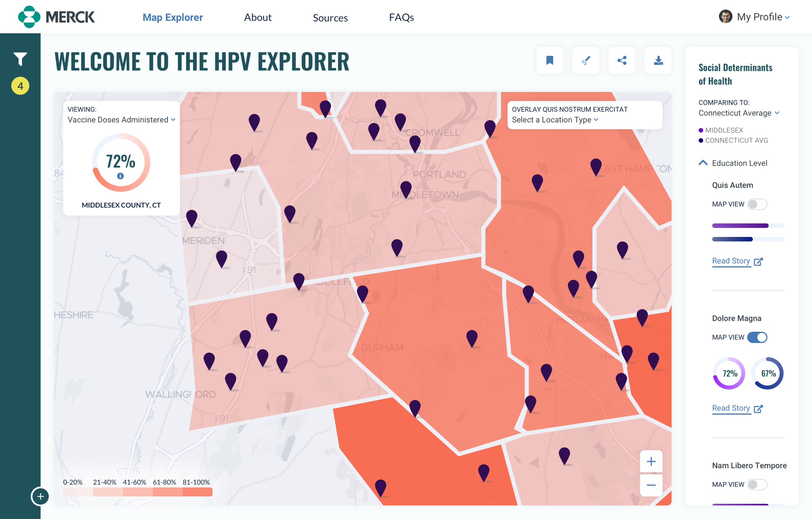
Task: Zoom out the map with minus button
Action: pyautogui.click(x=651, y=485)
